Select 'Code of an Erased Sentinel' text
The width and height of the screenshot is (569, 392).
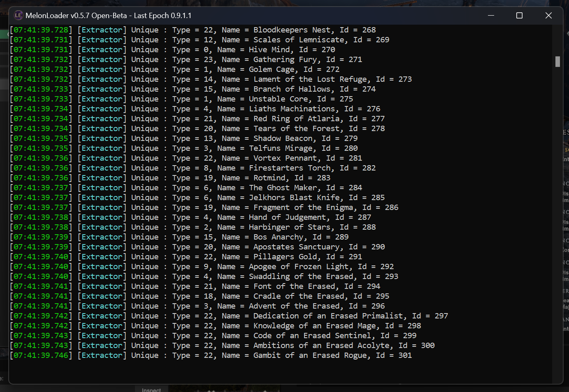click(312, 336)
